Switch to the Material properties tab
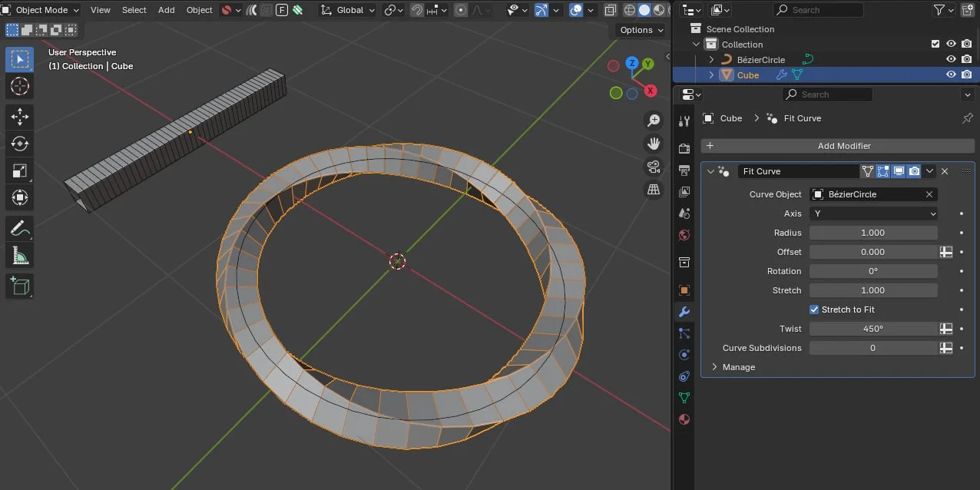Screen dimensions: 980x490 point(684,419)
